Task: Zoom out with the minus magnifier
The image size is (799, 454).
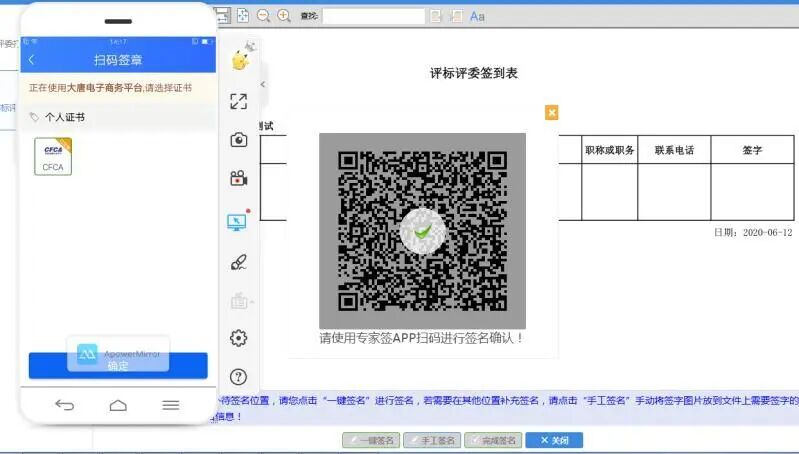Action: 263,16
